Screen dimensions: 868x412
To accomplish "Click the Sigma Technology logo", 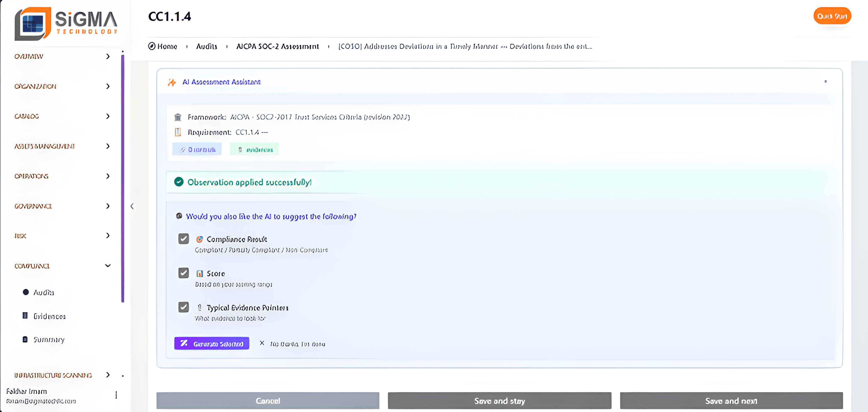I will click(x=66, y=24).
